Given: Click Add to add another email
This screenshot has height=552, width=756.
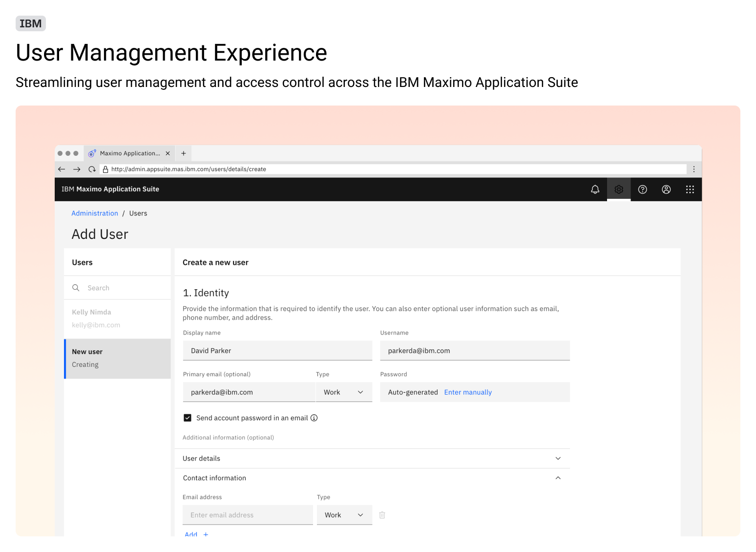Looking at the screenshot, I should click(x=196, y=533).
